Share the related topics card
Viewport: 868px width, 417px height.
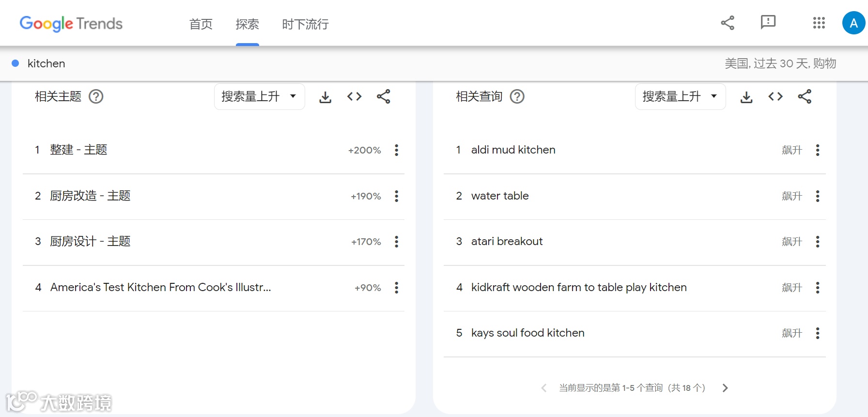point(384,97)
